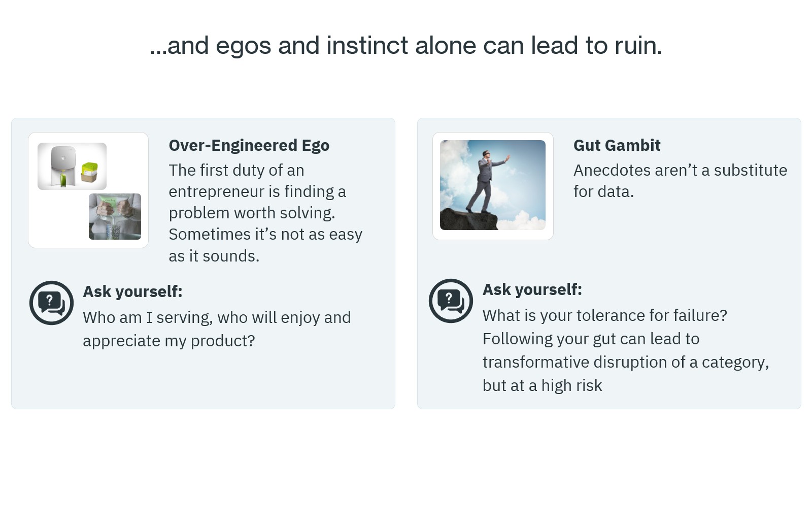Click the Over-Engineered Ego heading
The height and width of the screenshot is (522, 812).
[249, 145]
